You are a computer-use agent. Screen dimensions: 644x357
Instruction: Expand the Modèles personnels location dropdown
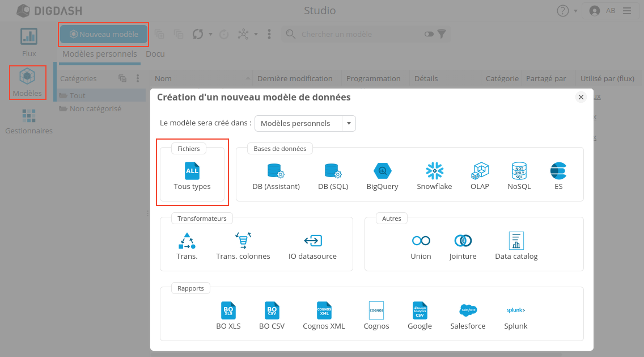[349, 123]
